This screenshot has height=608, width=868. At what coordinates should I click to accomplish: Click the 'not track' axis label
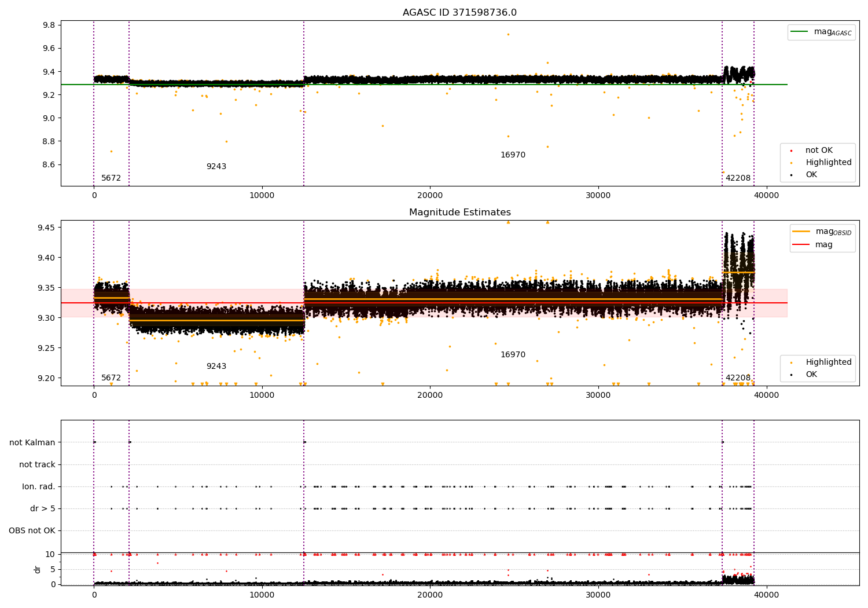[x=37, y=464]
